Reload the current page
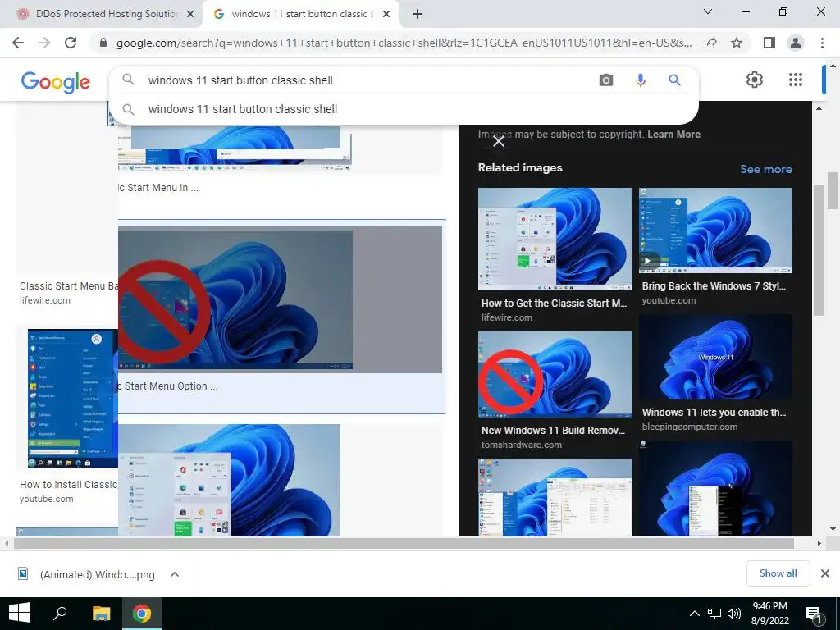 pos(71,43)
